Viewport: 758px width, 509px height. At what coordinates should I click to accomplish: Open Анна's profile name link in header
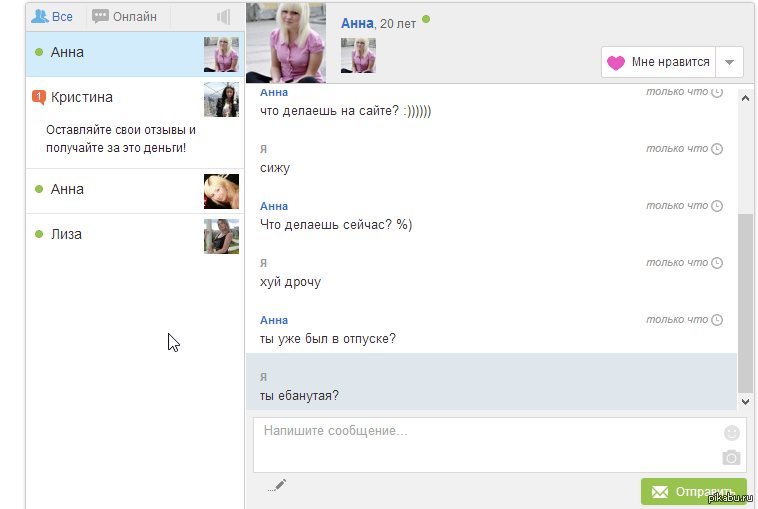click(357, 22)
